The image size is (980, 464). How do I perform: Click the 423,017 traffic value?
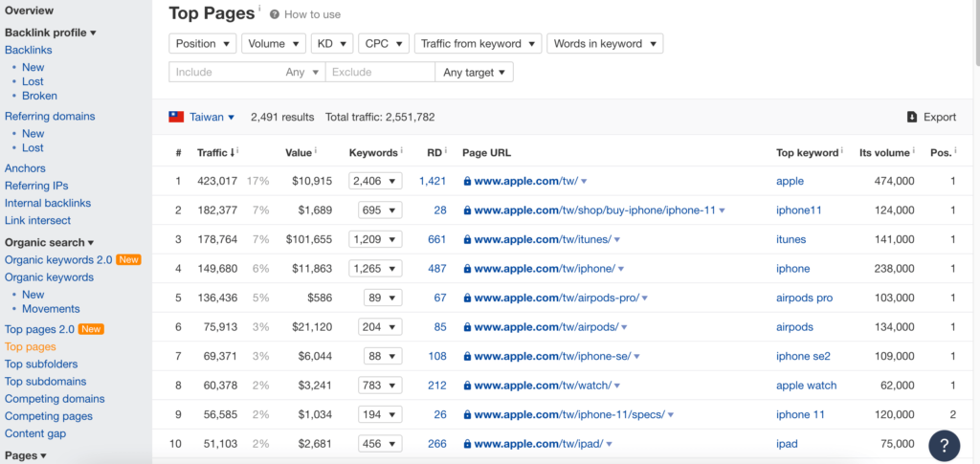(217, 181)
